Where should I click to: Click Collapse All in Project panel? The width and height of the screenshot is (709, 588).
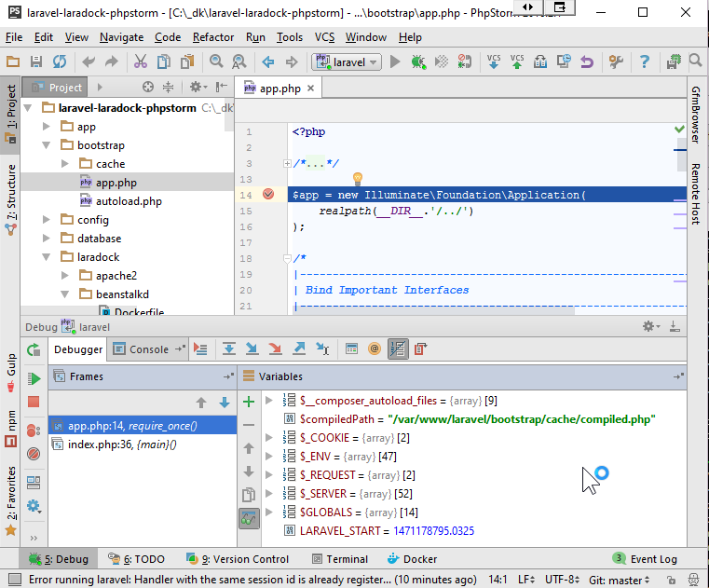169,87
